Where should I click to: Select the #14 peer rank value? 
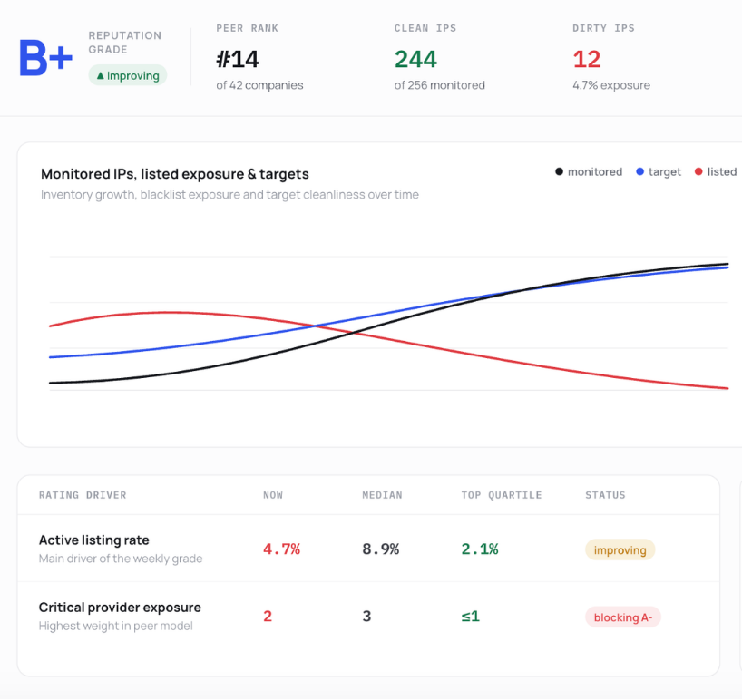click(x=238, y=60)
